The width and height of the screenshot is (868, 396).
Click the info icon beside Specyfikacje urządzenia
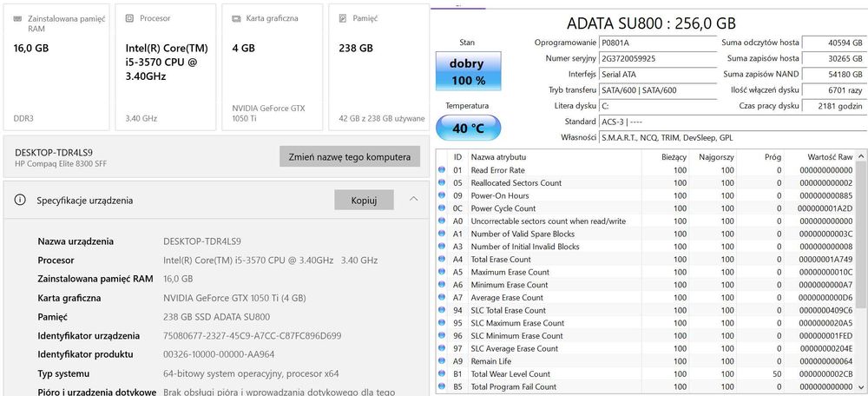click(20, 201)
